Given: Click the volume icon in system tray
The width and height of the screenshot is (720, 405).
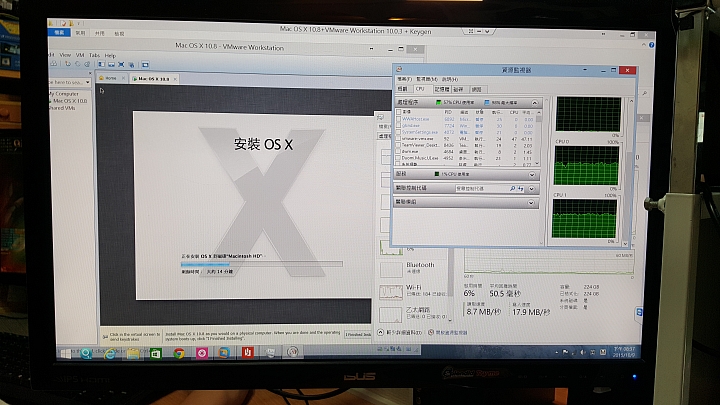Looking at the screenshot, I should pos(583,352).
